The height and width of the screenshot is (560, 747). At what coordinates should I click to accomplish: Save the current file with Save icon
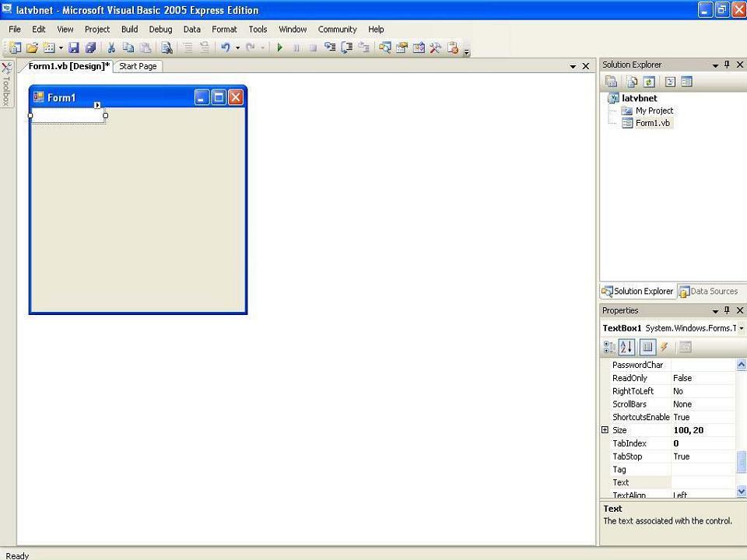pyautogui.click(x=73, y=47)
